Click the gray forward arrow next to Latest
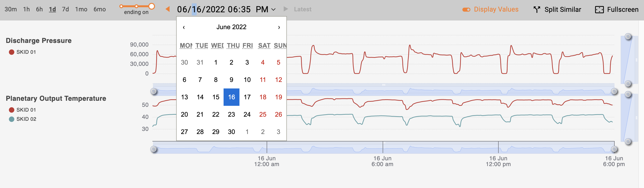 (x=285, y=9)
